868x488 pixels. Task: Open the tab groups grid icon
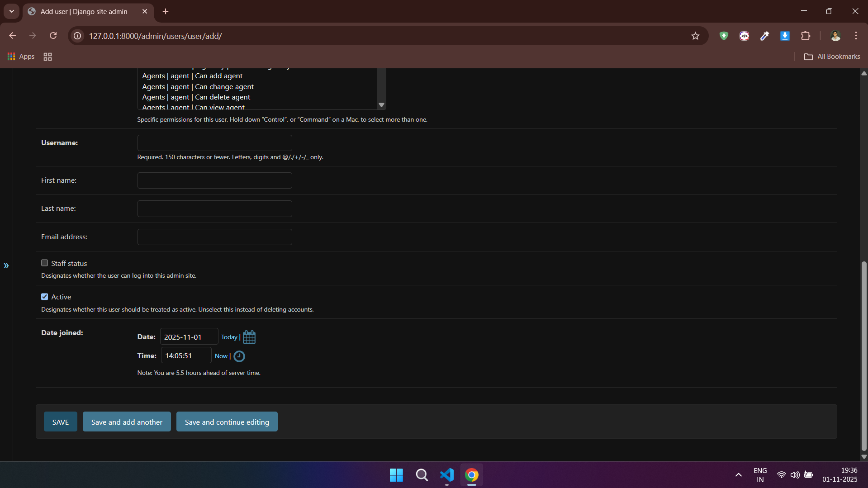tap(47, 57)
